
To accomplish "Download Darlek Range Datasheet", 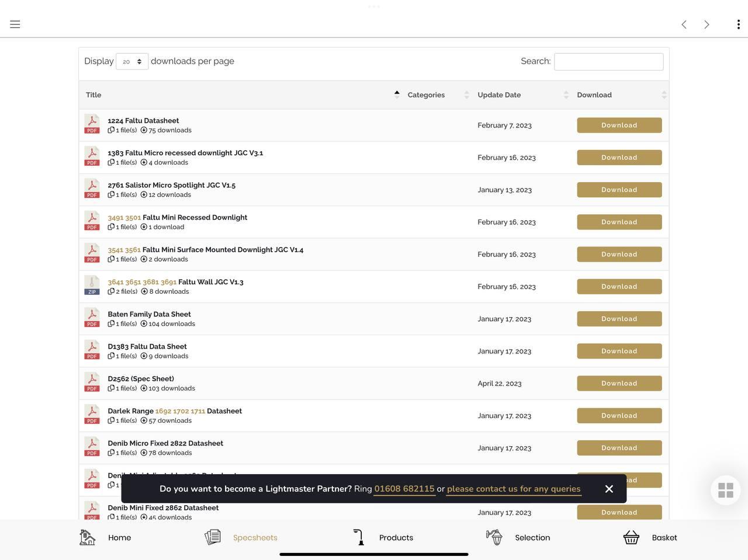I will coord(619,416).
